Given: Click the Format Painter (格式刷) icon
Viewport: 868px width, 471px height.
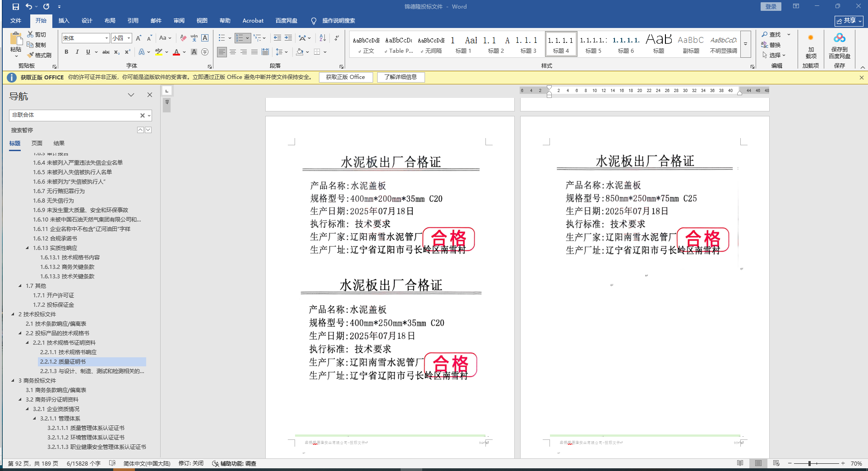Looking at the screenshot, I should 30,55.
